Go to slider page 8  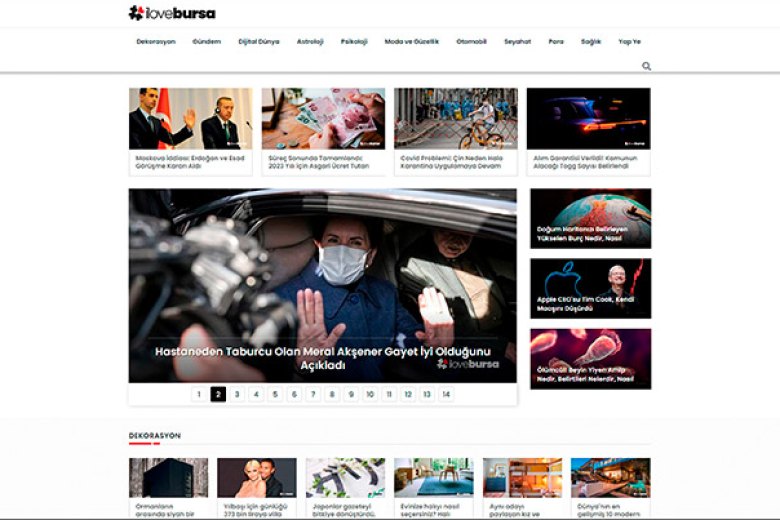pos(332,394)
